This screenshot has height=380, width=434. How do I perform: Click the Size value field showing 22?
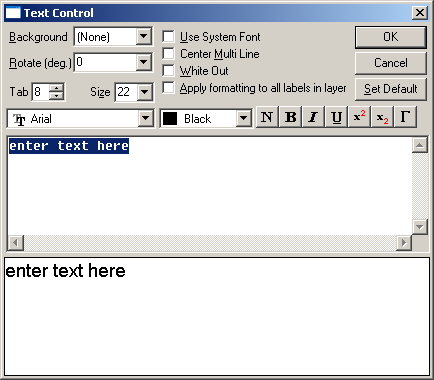(126, 92)
